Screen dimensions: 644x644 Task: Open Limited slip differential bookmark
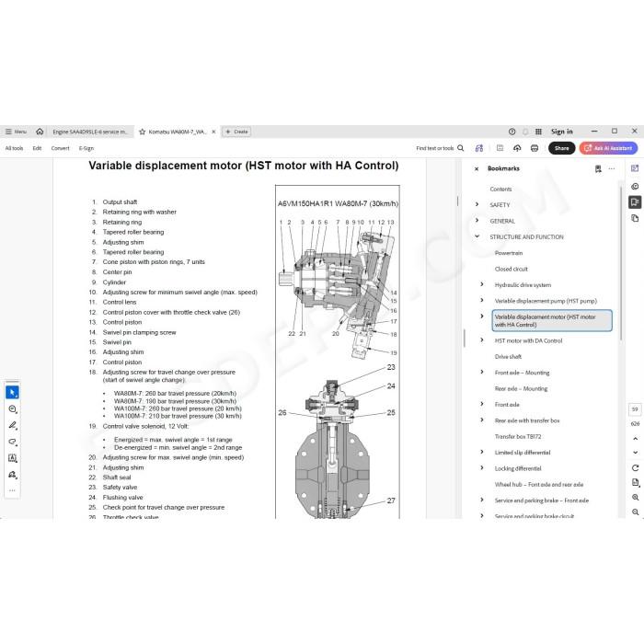click(523, 453)
